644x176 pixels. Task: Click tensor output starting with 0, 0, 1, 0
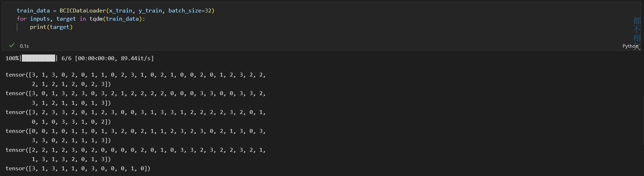[x=136, y=131]
